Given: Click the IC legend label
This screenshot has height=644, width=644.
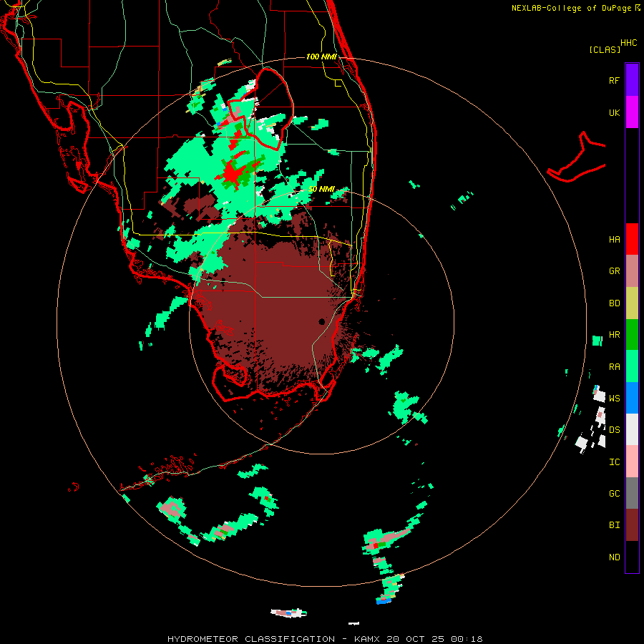Looking at the screenshot, I should (x=614, y=462).
